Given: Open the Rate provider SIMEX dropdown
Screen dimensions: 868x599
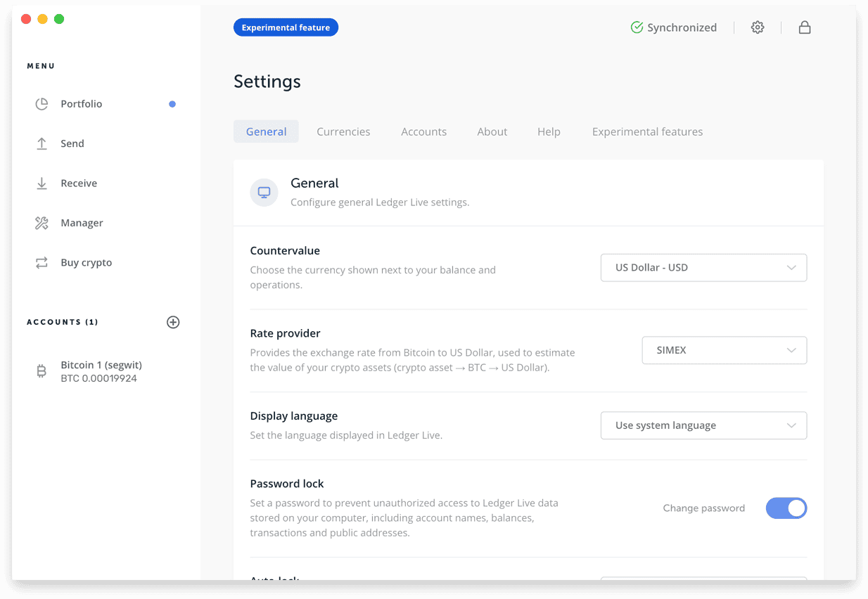Looking at the screenshot, I should 725,350.
